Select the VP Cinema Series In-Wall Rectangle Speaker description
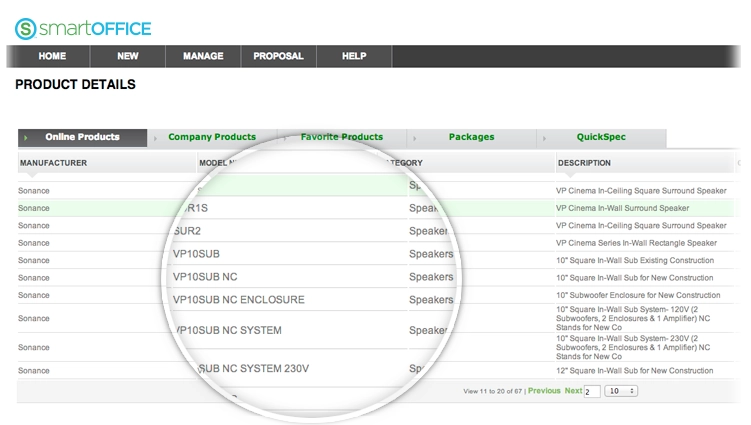The width and height of the screenshot is (751, 425). 637,243
